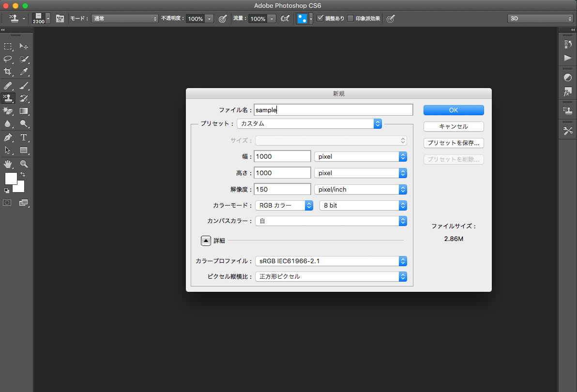Collapse the 詳細 section

[206, 241]
